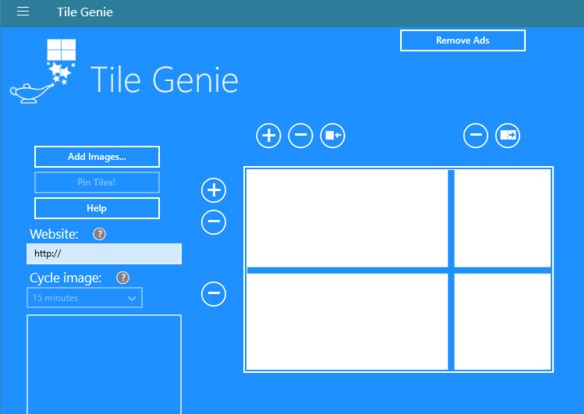Open Website help question mark

(99, 234)
